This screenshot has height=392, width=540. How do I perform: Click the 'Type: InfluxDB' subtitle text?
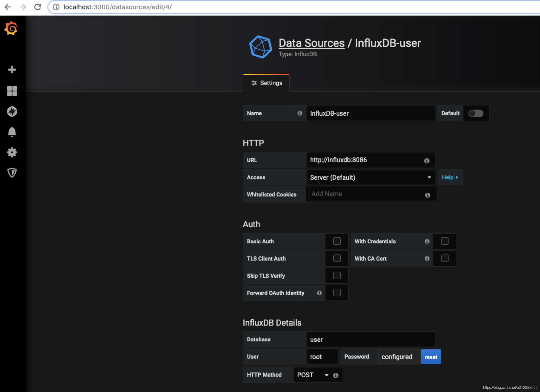coord(298,54)
